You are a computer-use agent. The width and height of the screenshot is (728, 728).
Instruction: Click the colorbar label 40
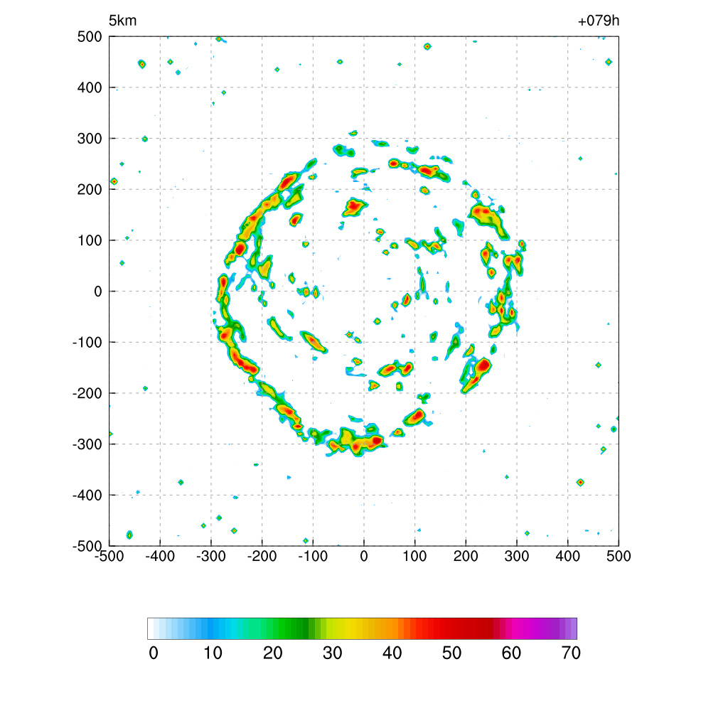click(x=392, y=653)
